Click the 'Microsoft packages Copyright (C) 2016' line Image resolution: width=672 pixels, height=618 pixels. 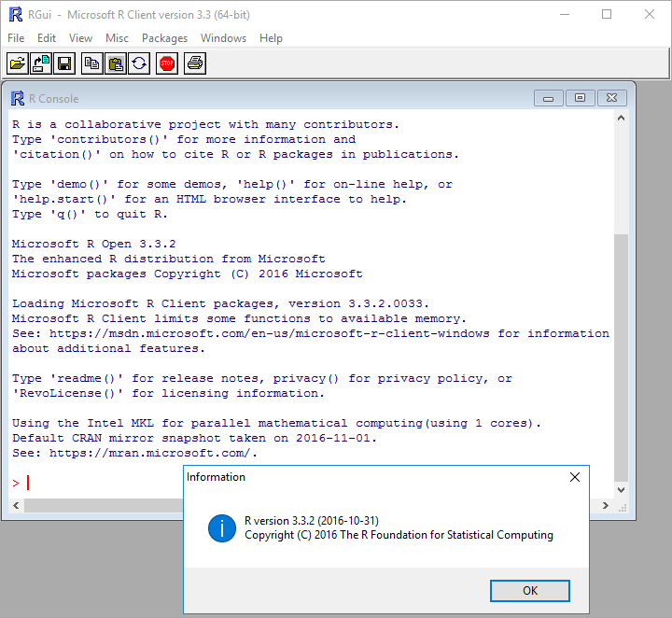coord(188,274)
